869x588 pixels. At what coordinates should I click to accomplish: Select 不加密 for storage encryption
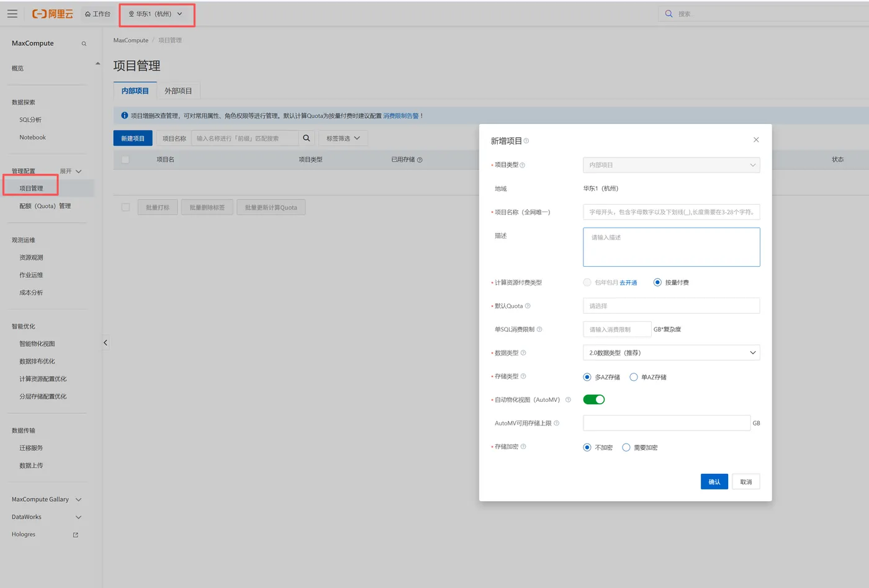point(587,447)
